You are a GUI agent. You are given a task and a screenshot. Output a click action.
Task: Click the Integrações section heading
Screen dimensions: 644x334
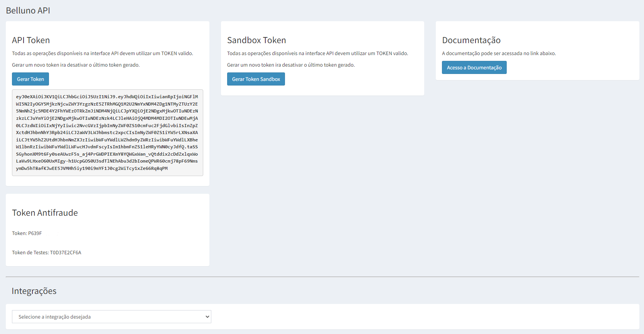point(34,291)
